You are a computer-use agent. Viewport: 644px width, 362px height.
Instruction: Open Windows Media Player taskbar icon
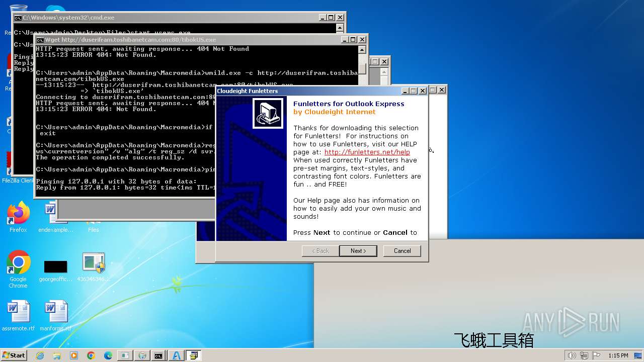74,355
